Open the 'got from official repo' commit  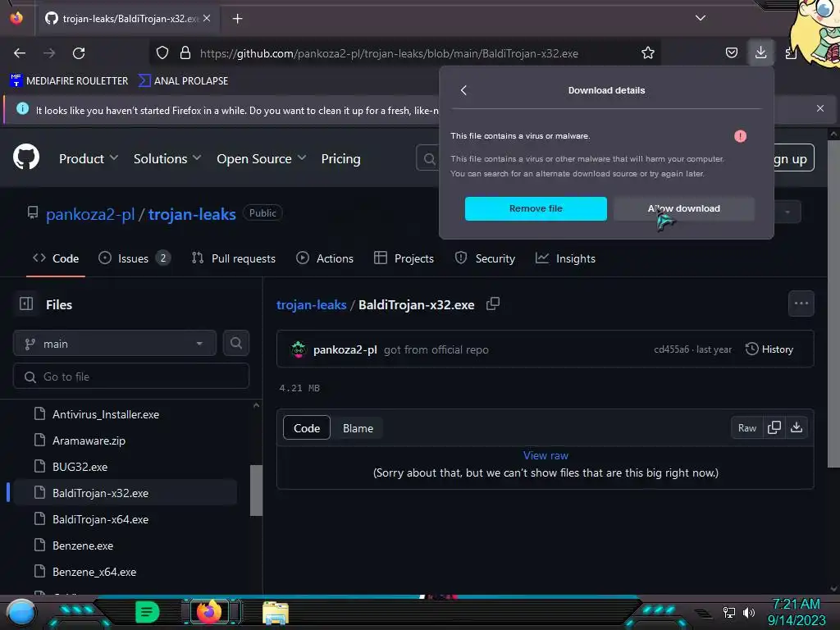[x=436, y=349]
